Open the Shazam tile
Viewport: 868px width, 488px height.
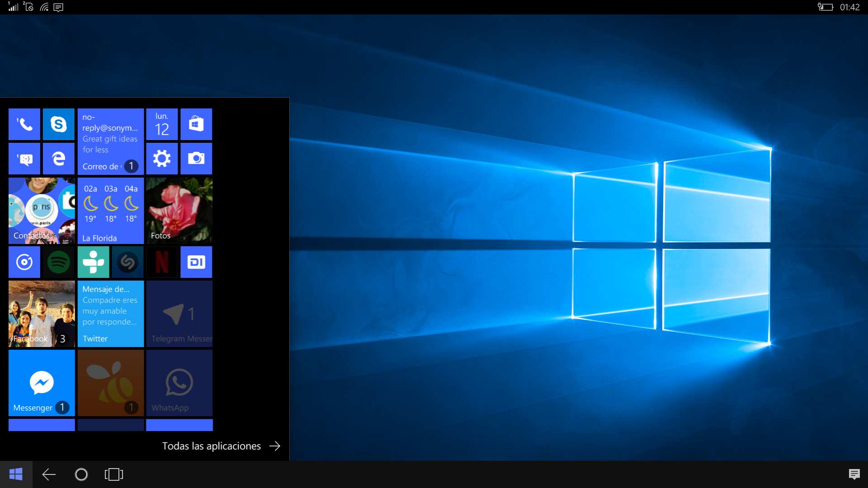click(127, 262)
